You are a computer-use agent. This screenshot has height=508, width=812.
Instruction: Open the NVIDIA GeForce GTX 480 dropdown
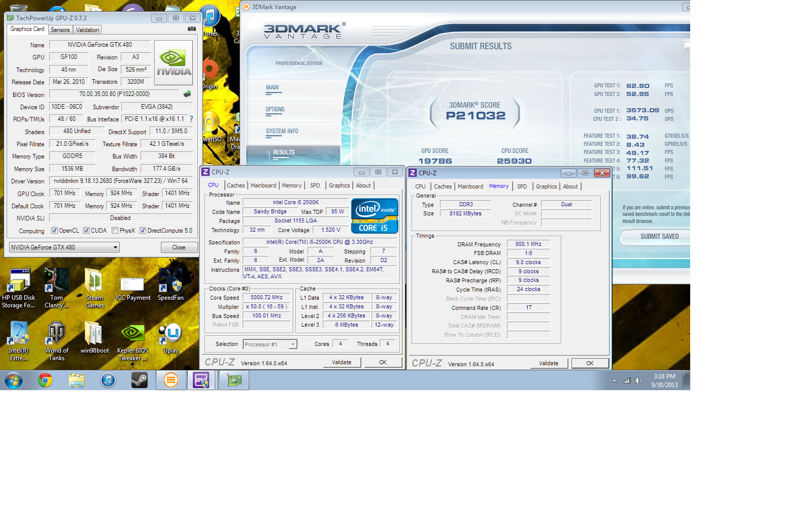pos(64,247)
